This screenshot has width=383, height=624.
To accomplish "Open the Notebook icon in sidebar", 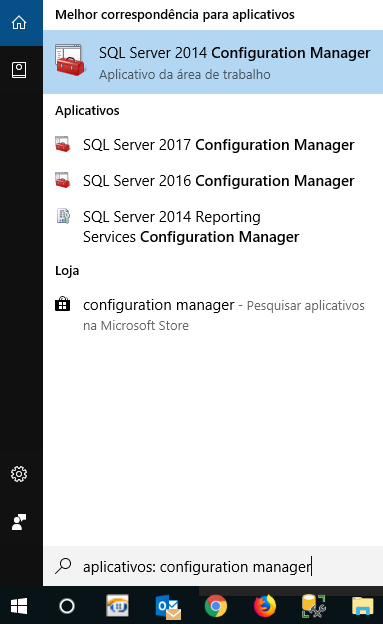I will [x=19, y=70].
